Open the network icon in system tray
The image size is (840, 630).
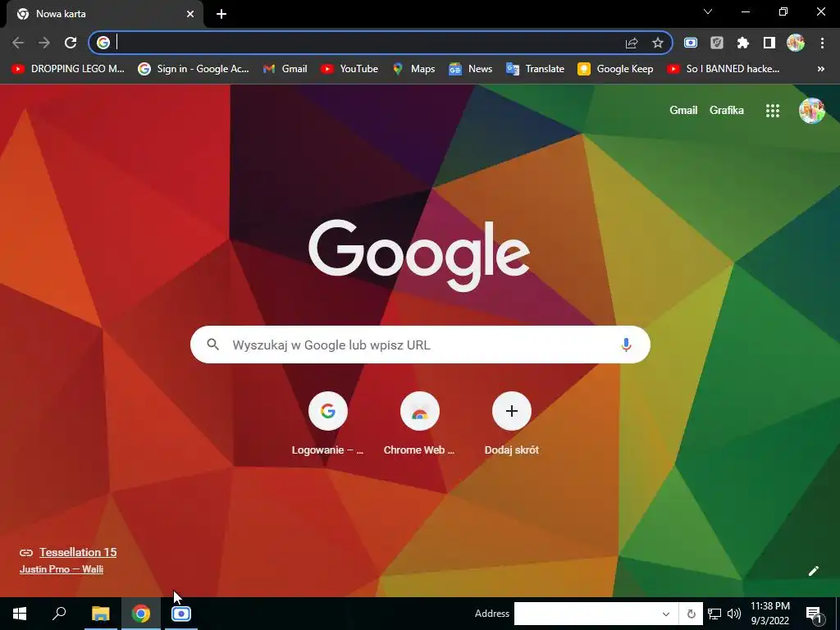point(714,614)
